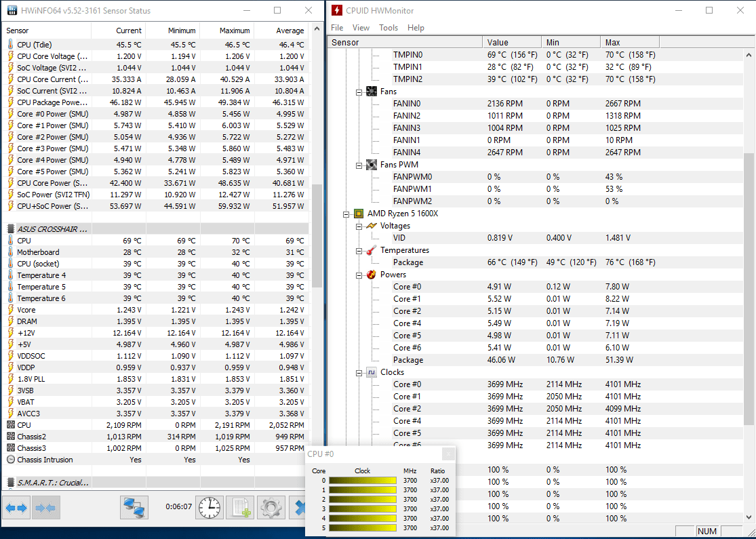Click the Clocks icon in HWMonitor tree
Screen dimensions: 756x539
(x=372, y=372)
